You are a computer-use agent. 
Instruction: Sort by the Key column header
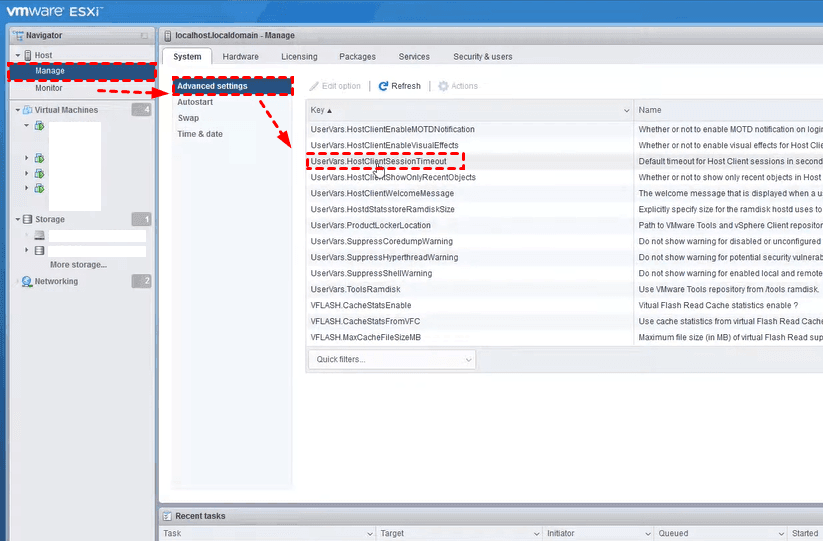(x=470, y=110)
